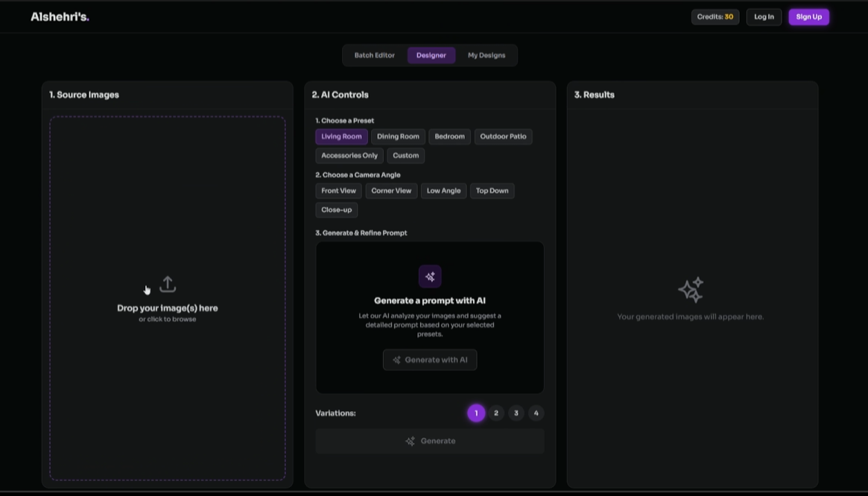The width and height of the screenshot is (868, 496).
Task: Click the Generate button below Variations
Action: (430, 440)
